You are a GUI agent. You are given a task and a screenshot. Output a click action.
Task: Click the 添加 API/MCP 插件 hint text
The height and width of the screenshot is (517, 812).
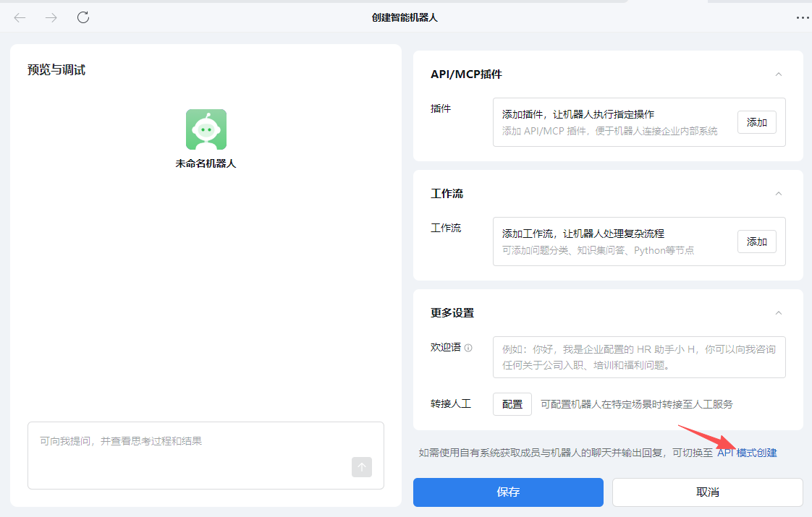pos(609,131)
